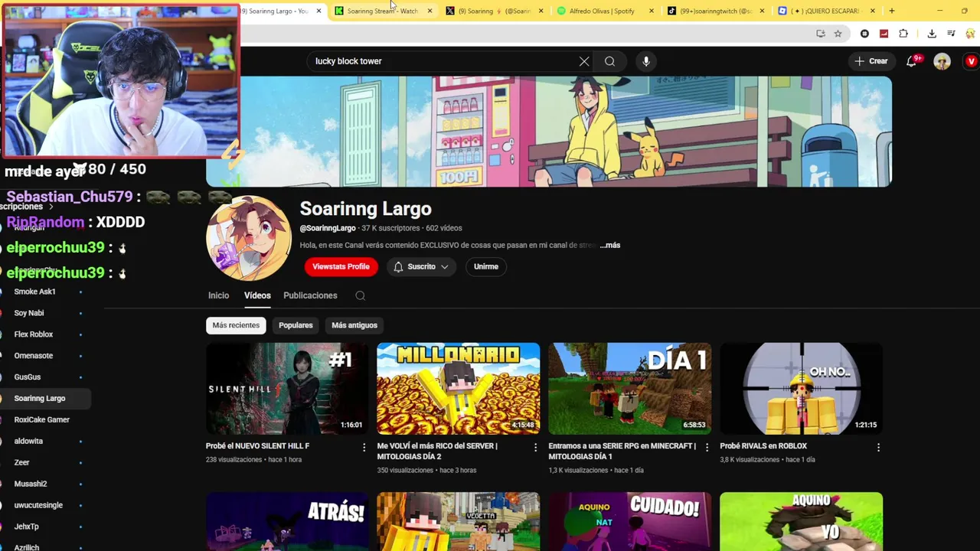Click the red V extension icon in YouTube header
Image resolution: width=980 pixels, height=551 pixels.
point(972,61)
